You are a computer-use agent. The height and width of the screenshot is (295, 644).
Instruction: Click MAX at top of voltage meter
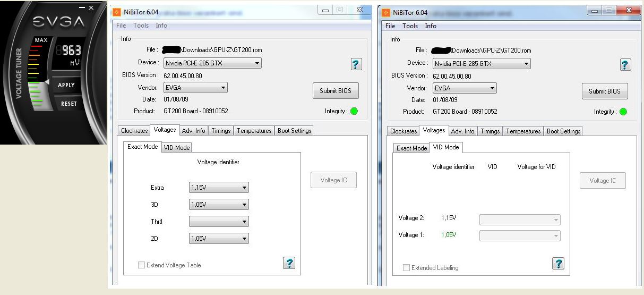pos(41,40)
